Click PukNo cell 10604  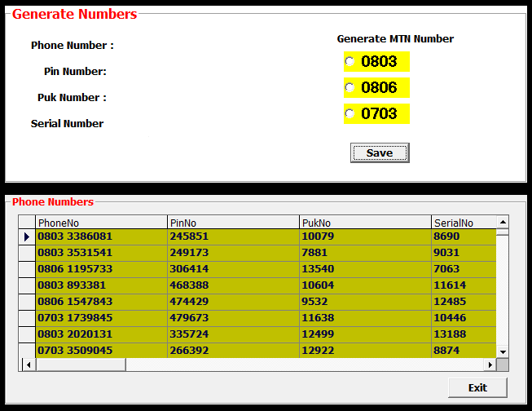pos(366,285)
